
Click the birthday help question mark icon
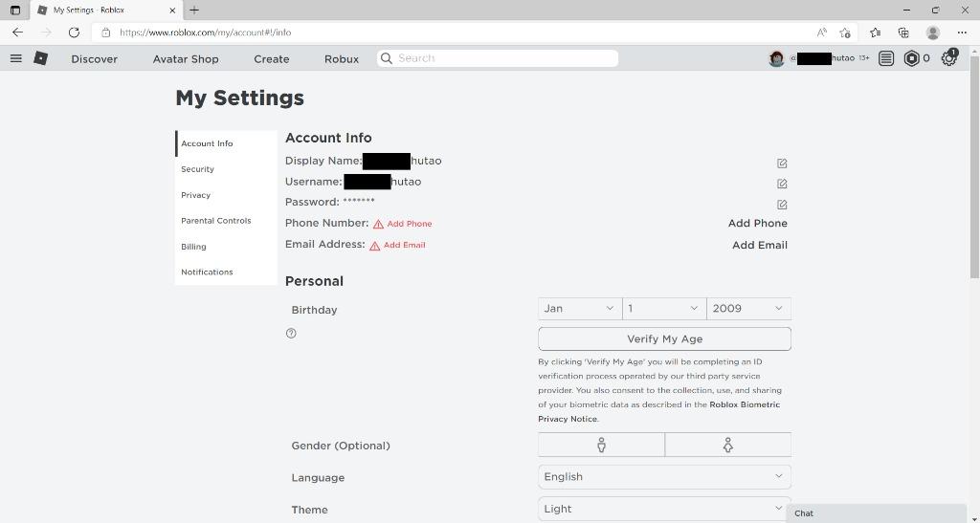coord(291,334)
